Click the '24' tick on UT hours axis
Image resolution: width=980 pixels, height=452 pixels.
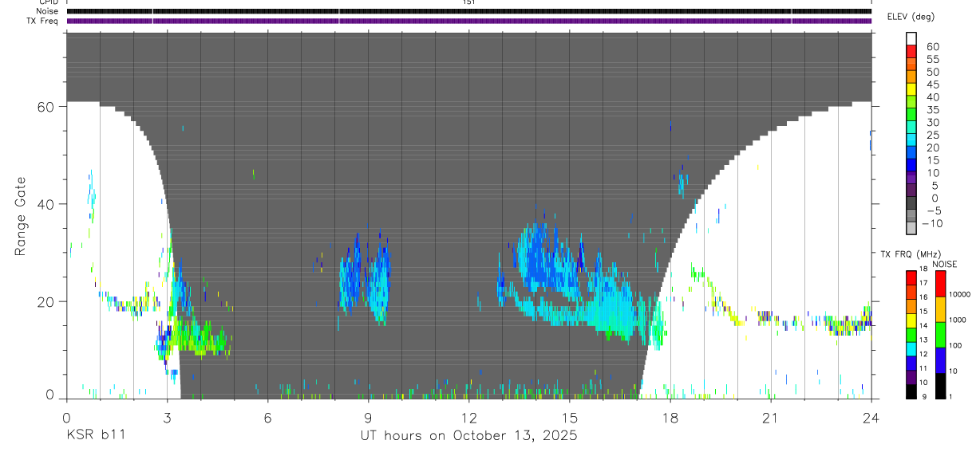point(871,418)
